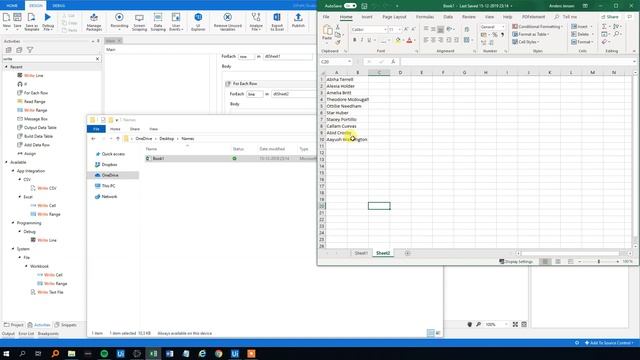Open the Recording tool in UiPath

119,22
